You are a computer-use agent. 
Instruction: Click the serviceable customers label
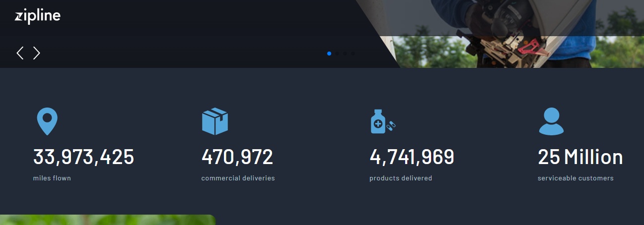point(575,178)
